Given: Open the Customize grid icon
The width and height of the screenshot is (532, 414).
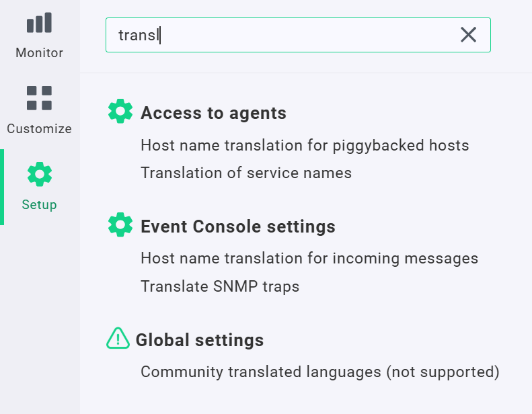Looking at the screenshot, I should (x=39, y=98).
